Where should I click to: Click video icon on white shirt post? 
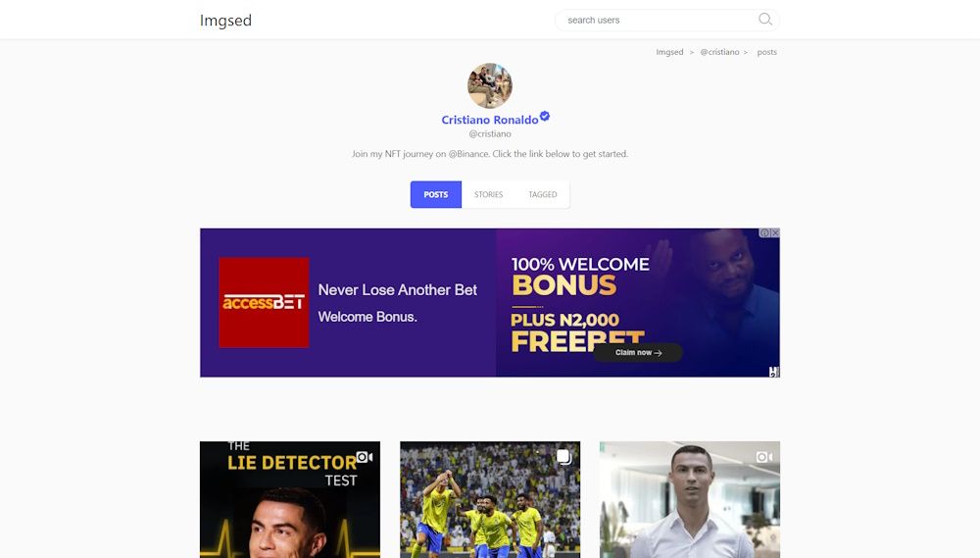click(764, 457)
